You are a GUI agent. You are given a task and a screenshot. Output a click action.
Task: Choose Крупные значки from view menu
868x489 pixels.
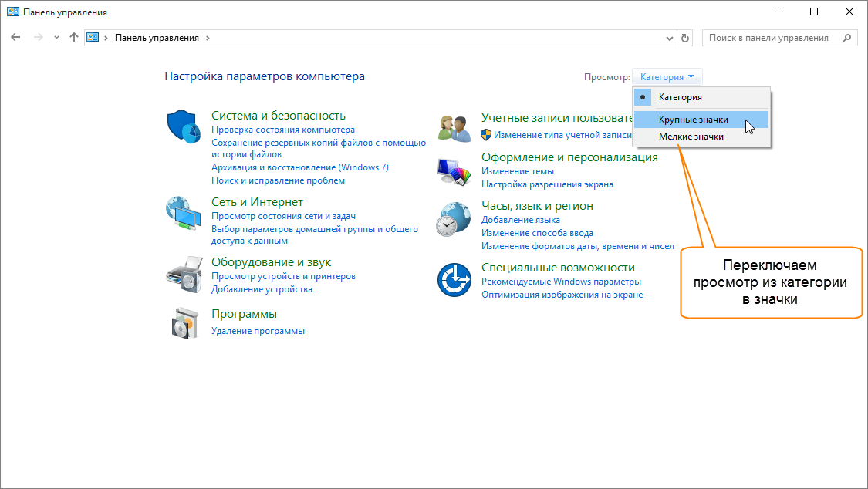coord(693,120)
